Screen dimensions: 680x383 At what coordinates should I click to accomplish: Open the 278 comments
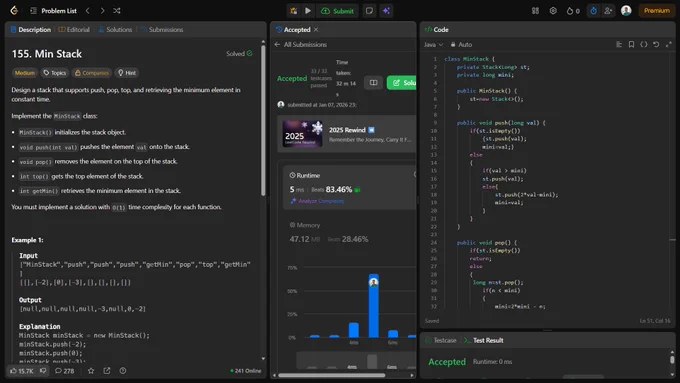coord(64,371)
